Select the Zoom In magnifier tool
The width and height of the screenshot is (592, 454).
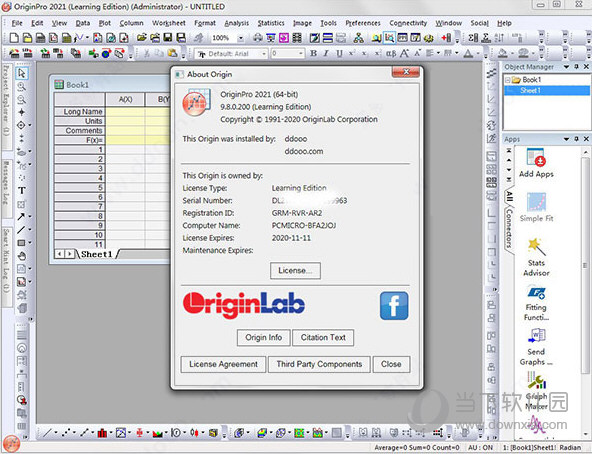22,86
